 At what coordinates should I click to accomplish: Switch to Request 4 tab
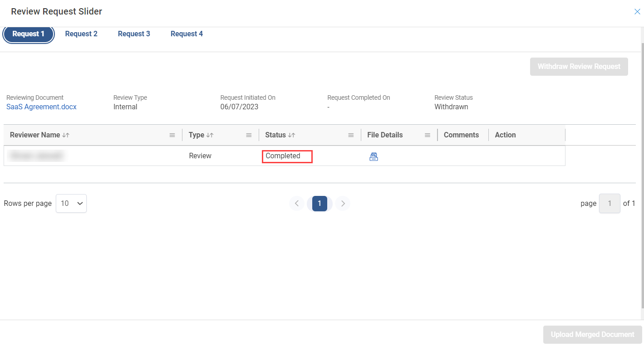pyautogui.click(x=187, y=34)
